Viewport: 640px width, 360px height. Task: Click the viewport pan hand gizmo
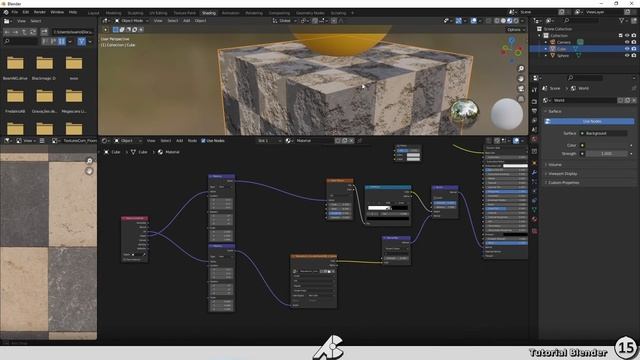(521, 79)
